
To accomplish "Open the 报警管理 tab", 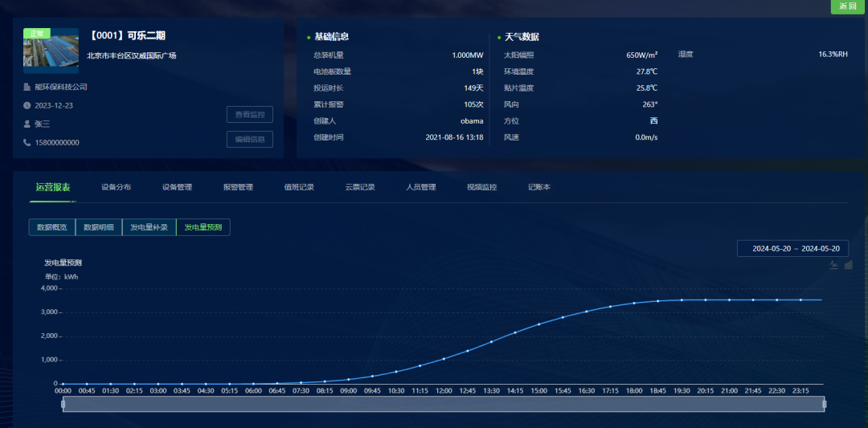I will pyautogui.click(x=238, y=187).
